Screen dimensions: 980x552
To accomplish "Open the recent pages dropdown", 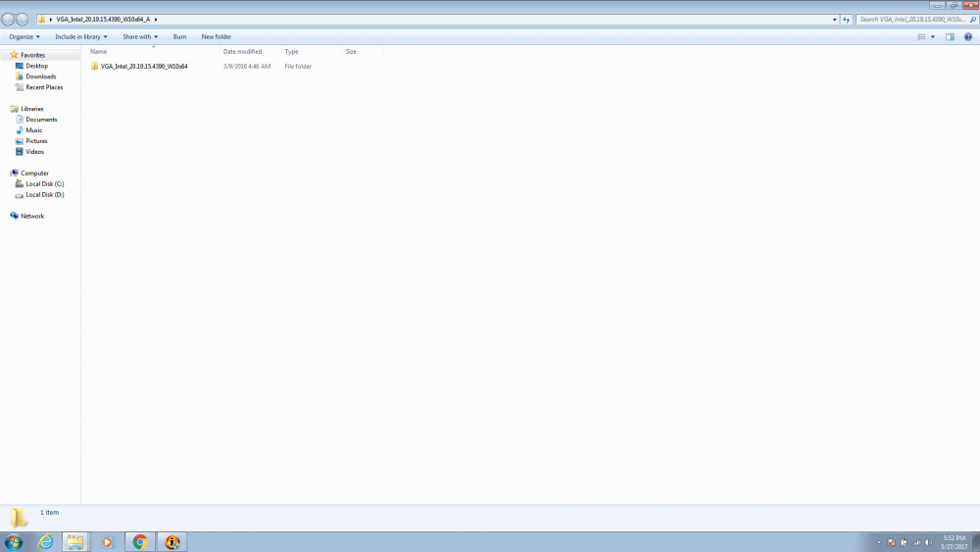I will (32, 20).
